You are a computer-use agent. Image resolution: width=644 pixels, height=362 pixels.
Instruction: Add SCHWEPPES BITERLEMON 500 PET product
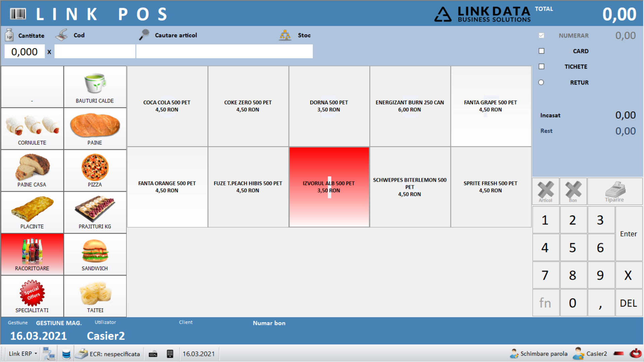click(410, 187)
